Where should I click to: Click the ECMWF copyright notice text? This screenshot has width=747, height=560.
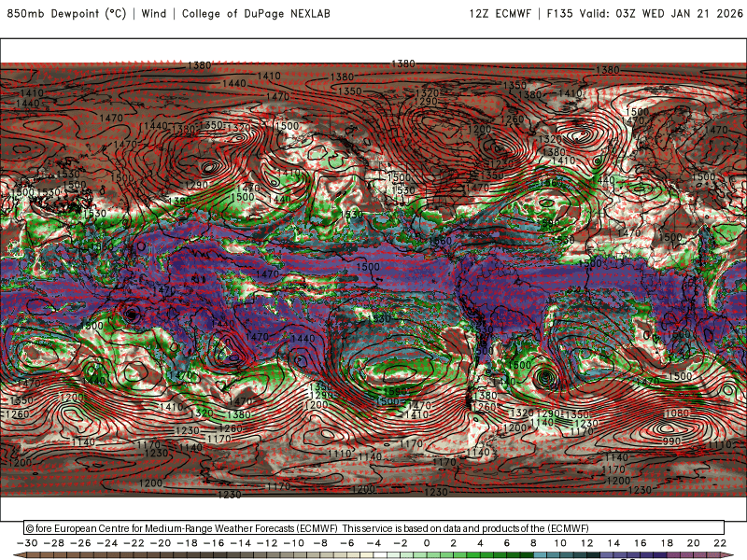[307, 528]
